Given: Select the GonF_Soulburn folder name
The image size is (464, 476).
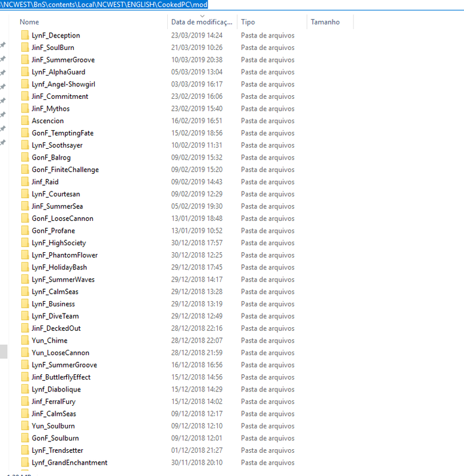Looking at the screenshot, I should click(x=55, y=438).
